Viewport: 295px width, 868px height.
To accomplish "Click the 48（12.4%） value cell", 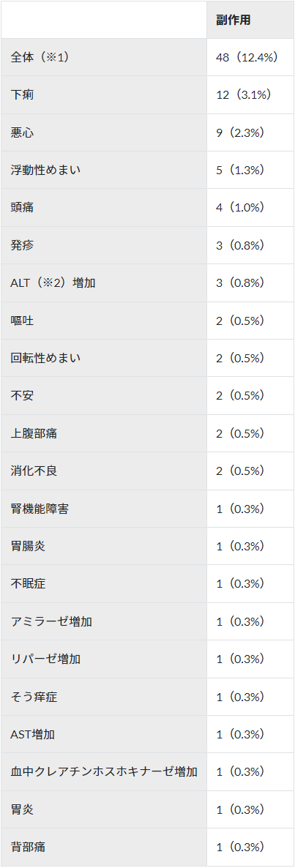I will [247, 57].
